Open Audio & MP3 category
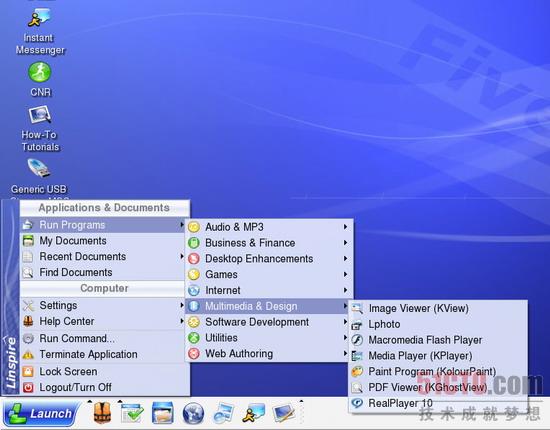 click(269, 227)
